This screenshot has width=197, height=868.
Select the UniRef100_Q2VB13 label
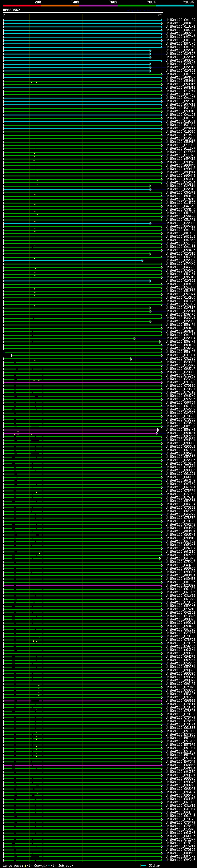pyautogui.click(x=180, y=50)
